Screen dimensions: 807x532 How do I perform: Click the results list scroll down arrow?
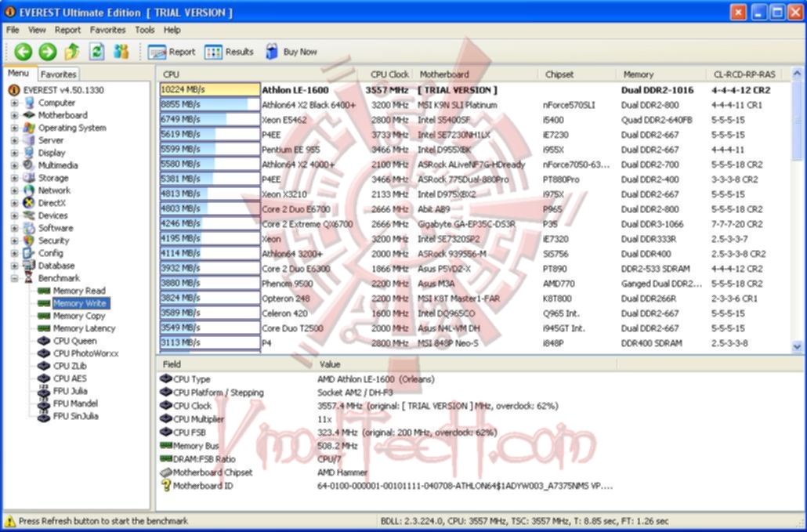click(798, 346)
